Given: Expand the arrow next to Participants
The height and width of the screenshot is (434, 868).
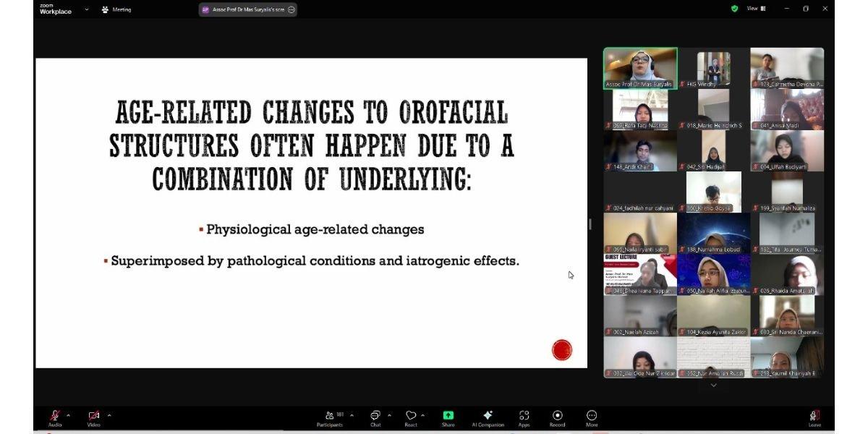Looking at the screenshot, I should (352, 415).
